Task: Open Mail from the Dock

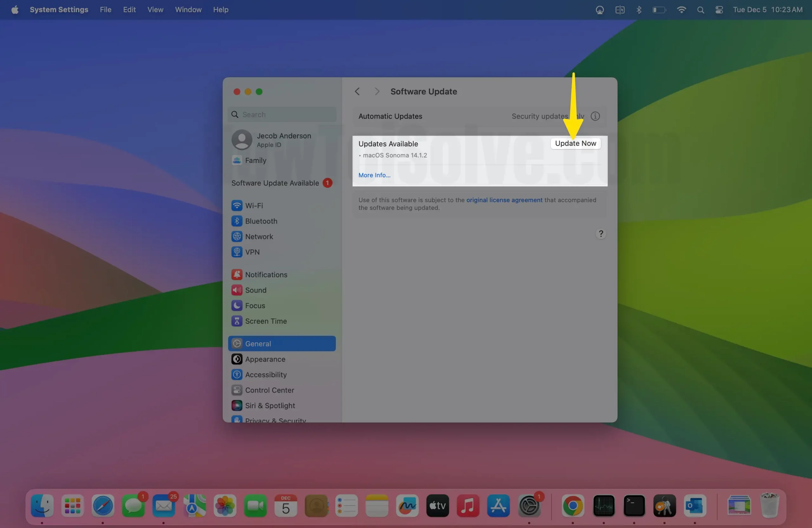Action: click(163, 506)
